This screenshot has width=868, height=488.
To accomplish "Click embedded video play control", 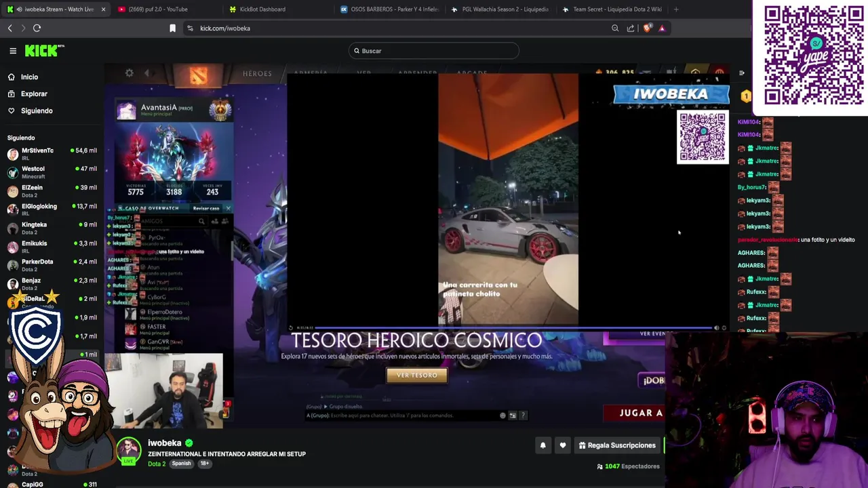I will 291,328.
